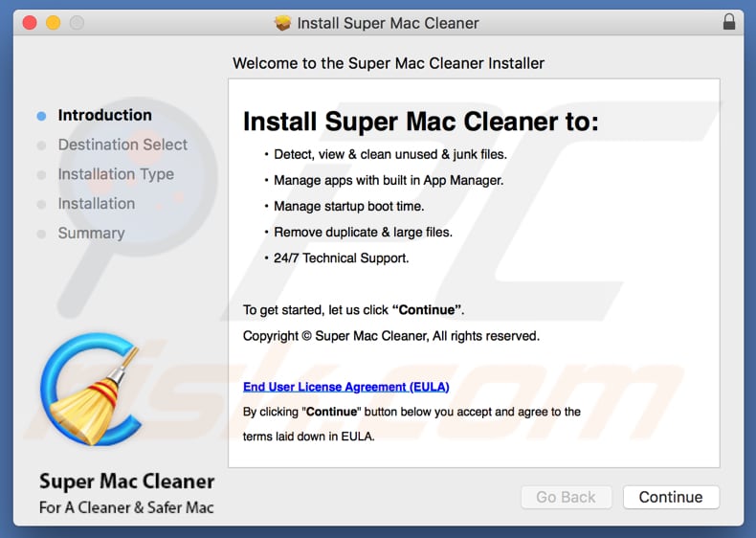Click 'Manage startup boot time.' bullet
This screenshot has height=538, width=756.
point(349,207)
